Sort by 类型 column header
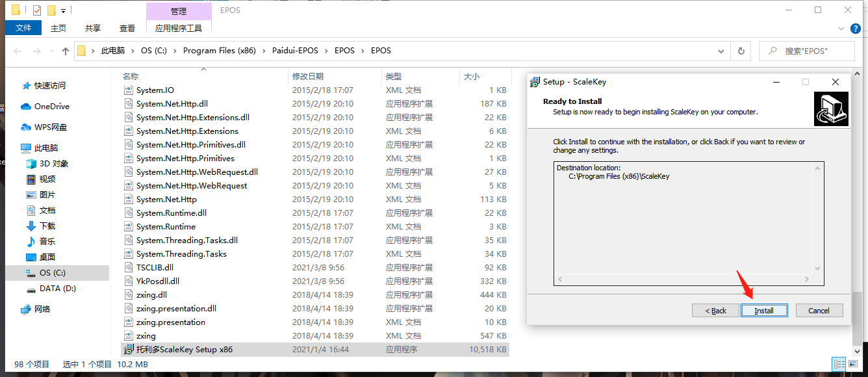 tap(394, 76)
